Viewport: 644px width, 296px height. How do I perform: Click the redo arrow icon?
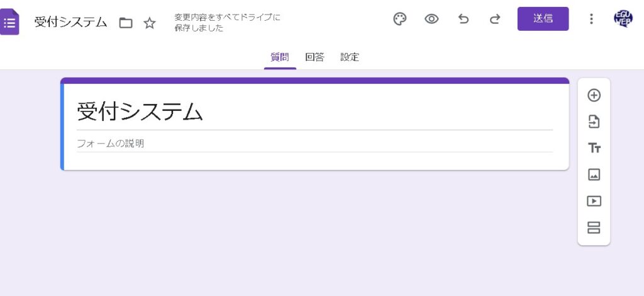(x=495, y=19)
